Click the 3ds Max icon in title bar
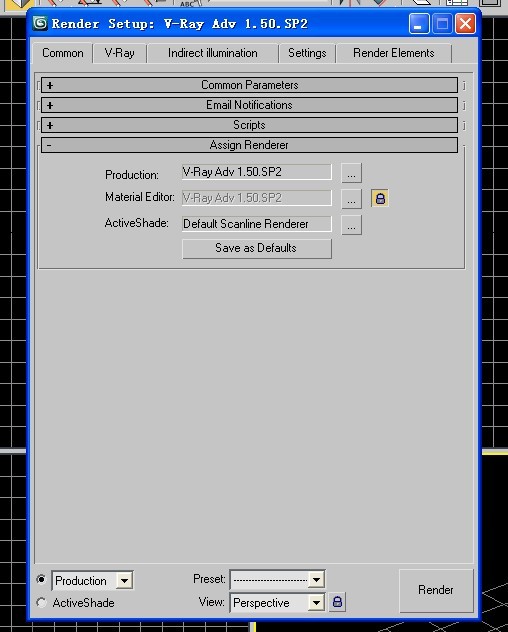 (x=40, y=23)
